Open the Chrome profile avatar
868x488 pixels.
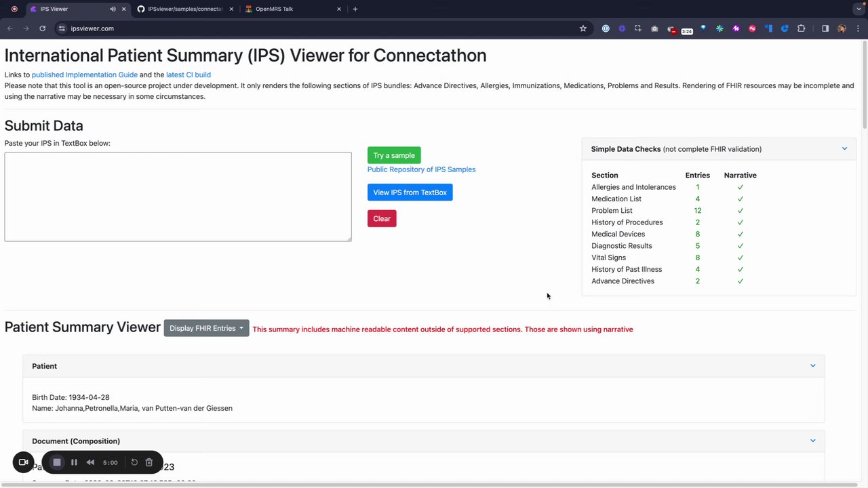point(842,28)
